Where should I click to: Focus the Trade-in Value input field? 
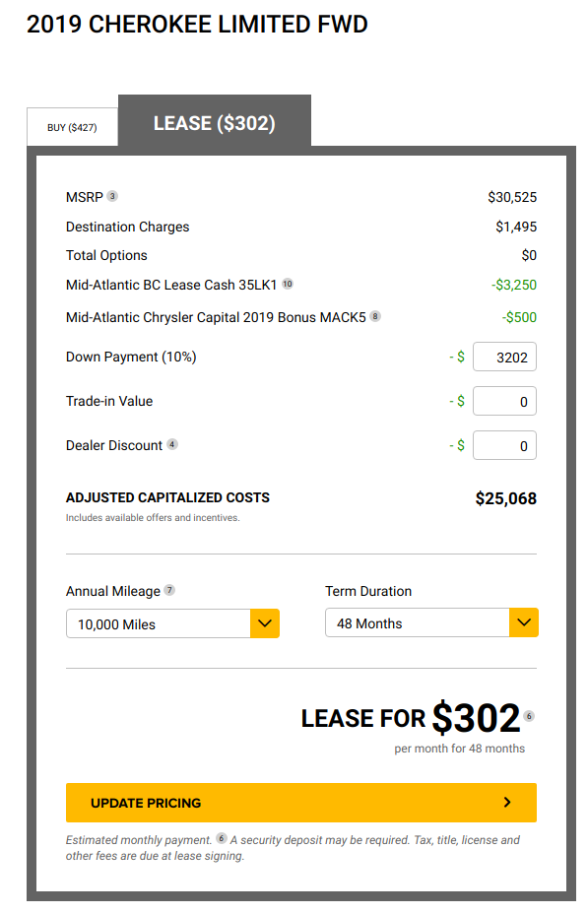504,401
